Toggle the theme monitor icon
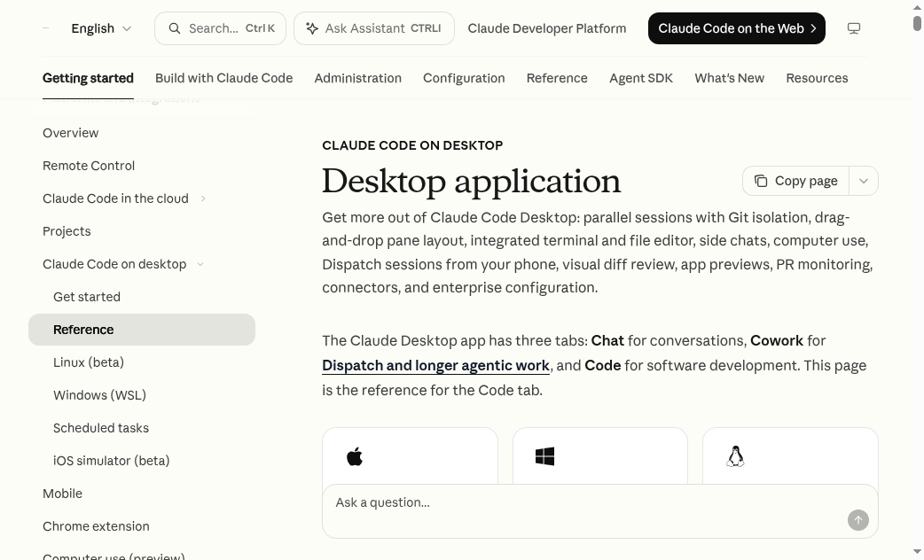The image size is (924, 560). click(x=854, y=28)
